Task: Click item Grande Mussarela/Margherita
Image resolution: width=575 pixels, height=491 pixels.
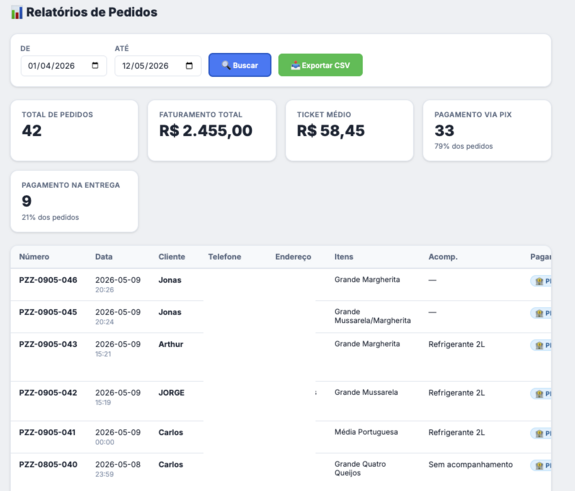Action: tap(373, 316)
